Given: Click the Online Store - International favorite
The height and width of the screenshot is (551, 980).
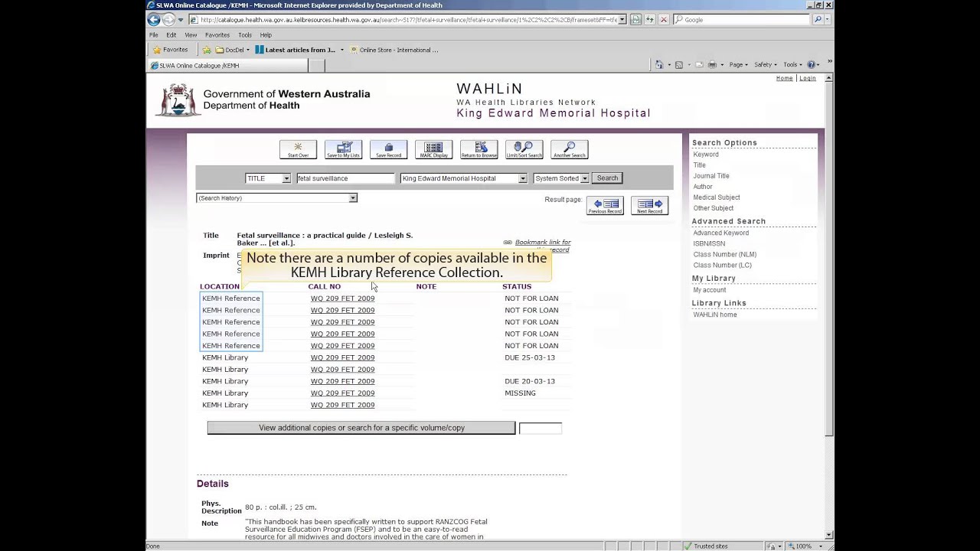Looking at the screenshot, I should click(394, 50).
